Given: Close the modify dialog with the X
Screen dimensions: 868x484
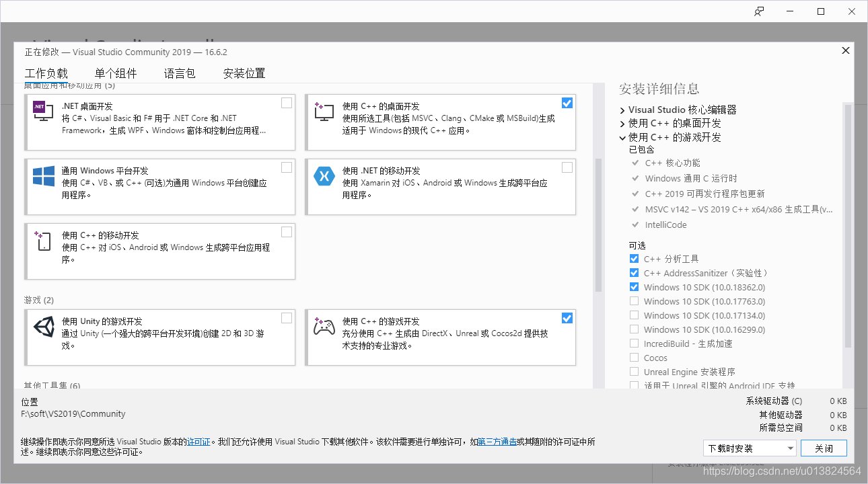Looking at the screenshot, I should (x=846, y=50).
